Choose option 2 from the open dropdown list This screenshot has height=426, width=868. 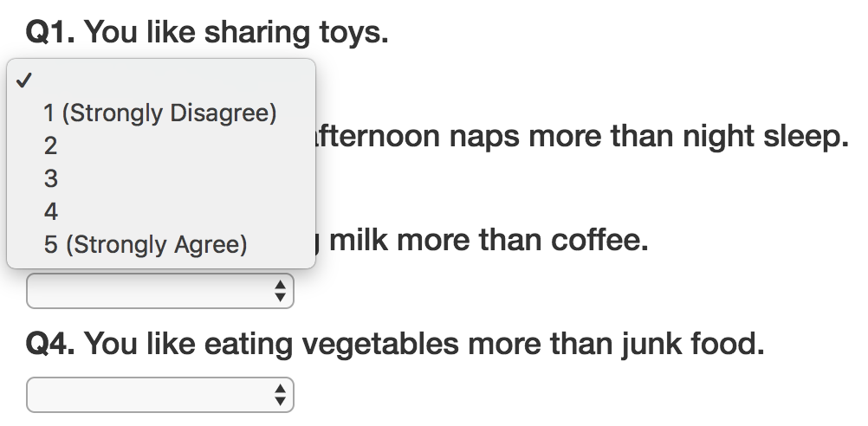[x=51, y=146]
